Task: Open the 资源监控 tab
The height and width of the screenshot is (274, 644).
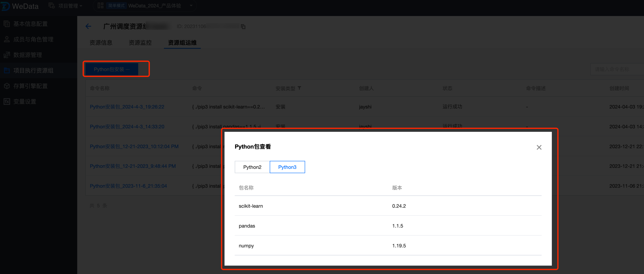Action: (140, 43)
